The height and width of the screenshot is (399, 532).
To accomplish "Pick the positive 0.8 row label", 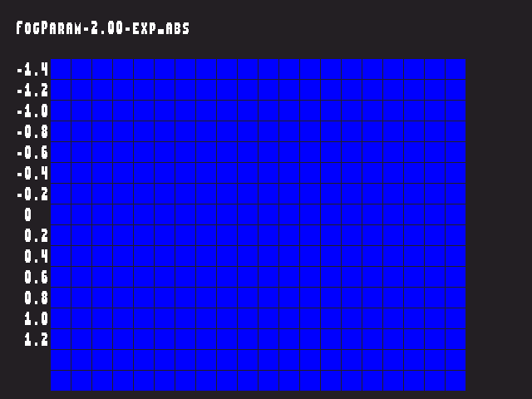I will pyautogui.click(x=37, y=298).
